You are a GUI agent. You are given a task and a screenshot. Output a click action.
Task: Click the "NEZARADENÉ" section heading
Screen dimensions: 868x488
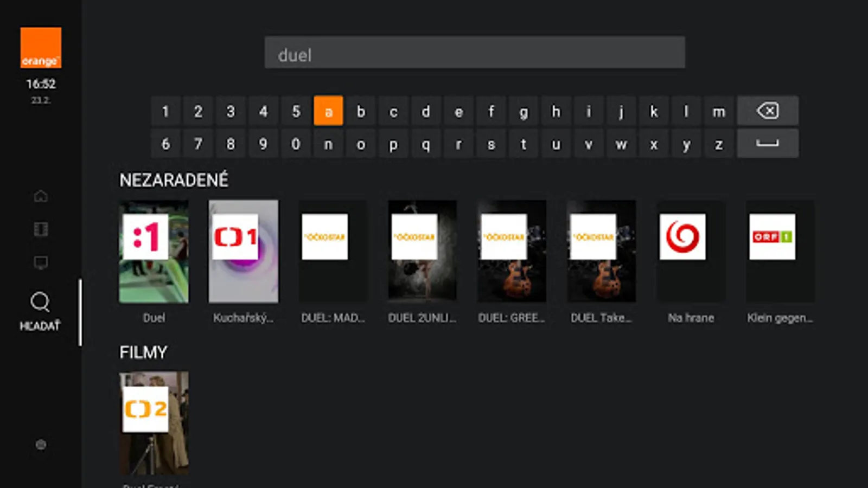(x=174, y=180)
